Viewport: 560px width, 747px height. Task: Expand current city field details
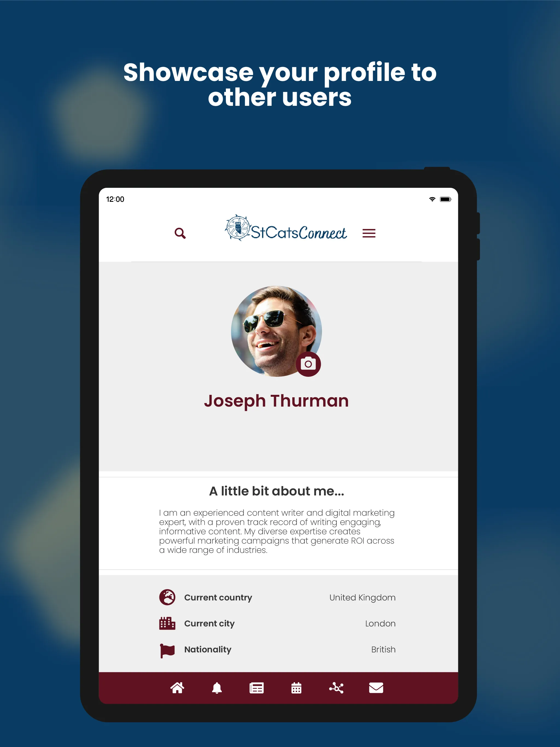(x=275, y=623)
